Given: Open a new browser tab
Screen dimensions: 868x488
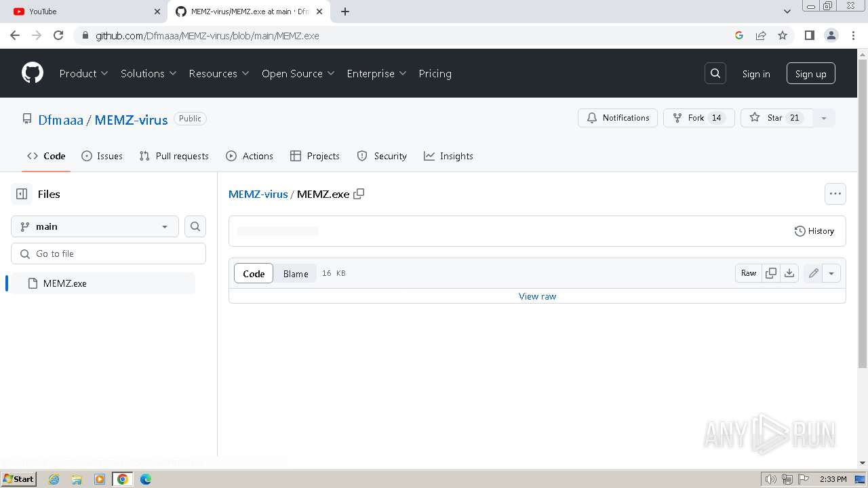Looking at the screenshot, I should coord(345,12).
